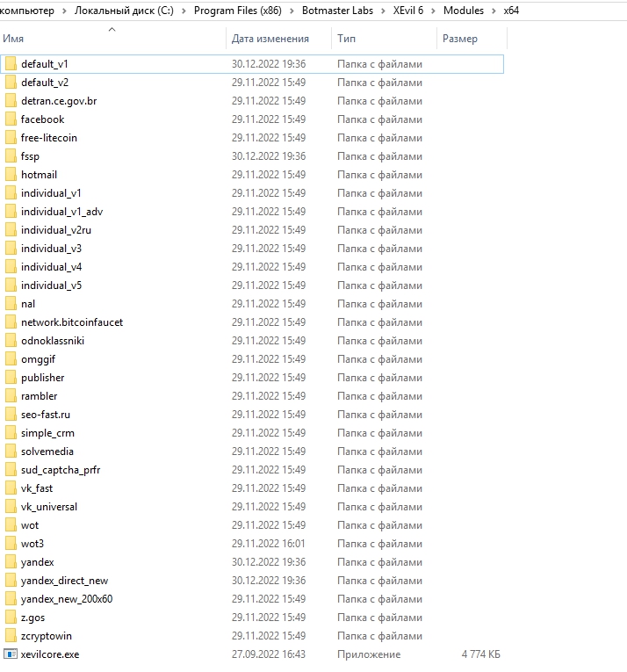Select the zcryptowin folder name

47,636
